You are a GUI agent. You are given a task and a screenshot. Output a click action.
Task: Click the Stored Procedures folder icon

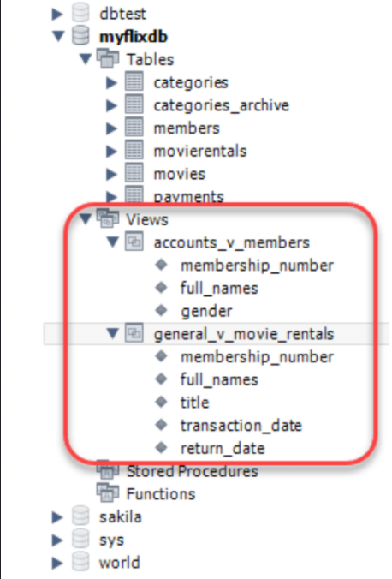click(107, 470)
